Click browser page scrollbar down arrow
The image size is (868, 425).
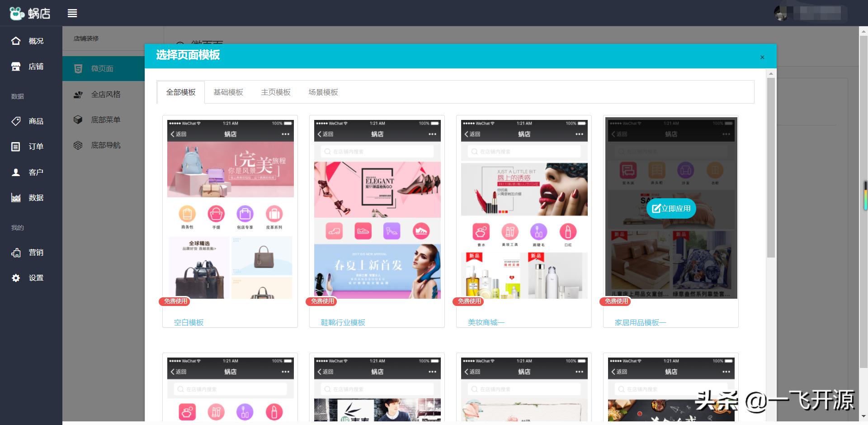point(864,416)
